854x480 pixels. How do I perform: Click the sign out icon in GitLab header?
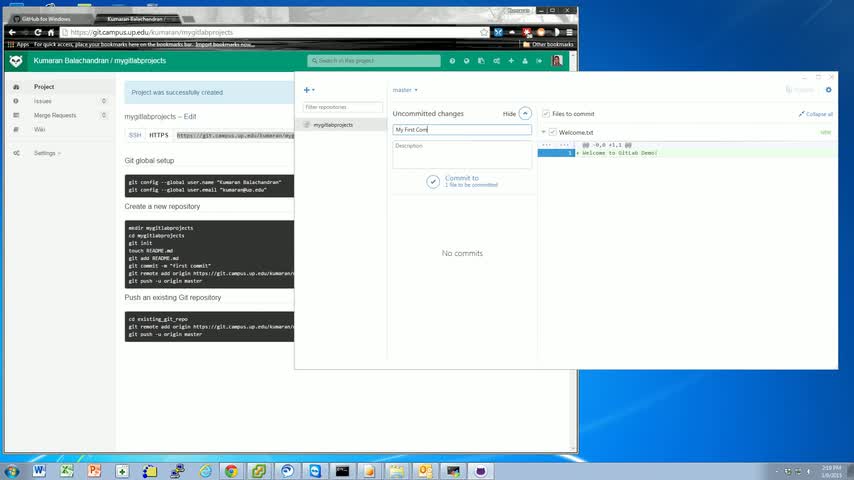[x=539, y=61]
